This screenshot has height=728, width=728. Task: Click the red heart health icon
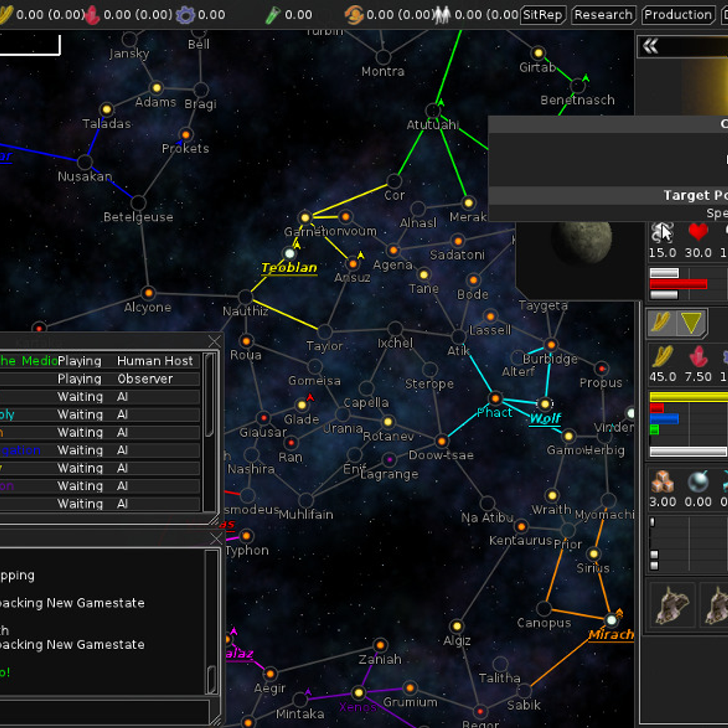[x=698, y=232]
